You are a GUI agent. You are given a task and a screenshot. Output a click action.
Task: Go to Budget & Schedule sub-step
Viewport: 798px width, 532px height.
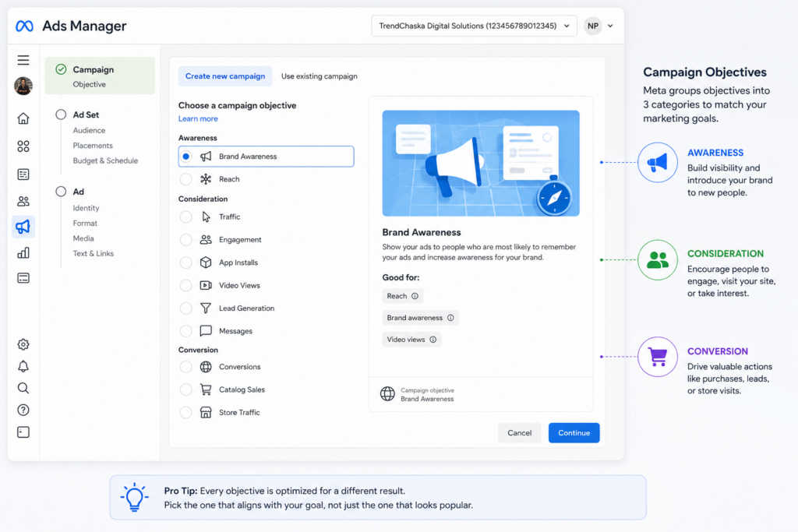pyautogui.click(x=105, y=160)
